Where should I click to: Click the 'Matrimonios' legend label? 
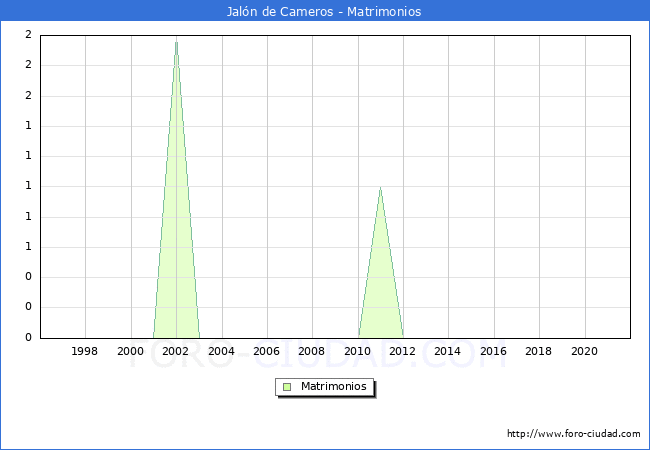(334, 386)
